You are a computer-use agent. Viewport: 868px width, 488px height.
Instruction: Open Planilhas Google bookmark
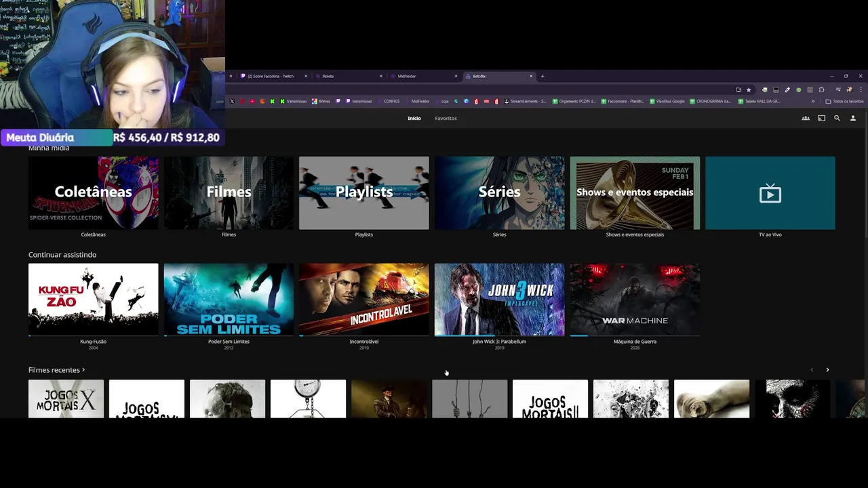pyautogui.click(x=667, y=101)
